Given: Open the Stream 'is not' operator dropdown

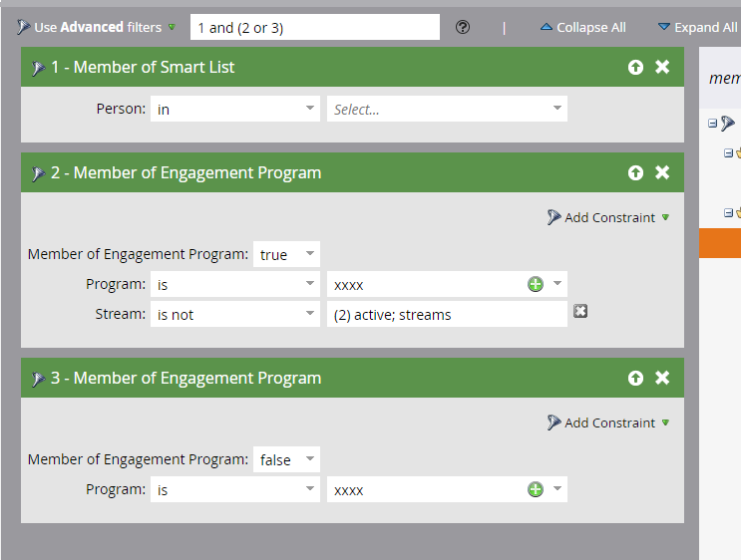Looking at the screenshot, I should [235, 314].
